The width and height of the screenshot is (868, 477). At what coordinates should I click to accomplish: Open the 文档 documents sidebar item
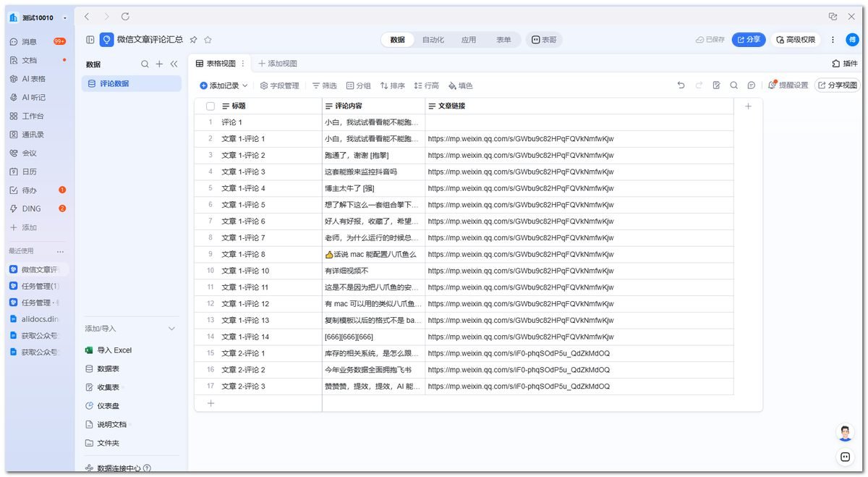point(29,61)
